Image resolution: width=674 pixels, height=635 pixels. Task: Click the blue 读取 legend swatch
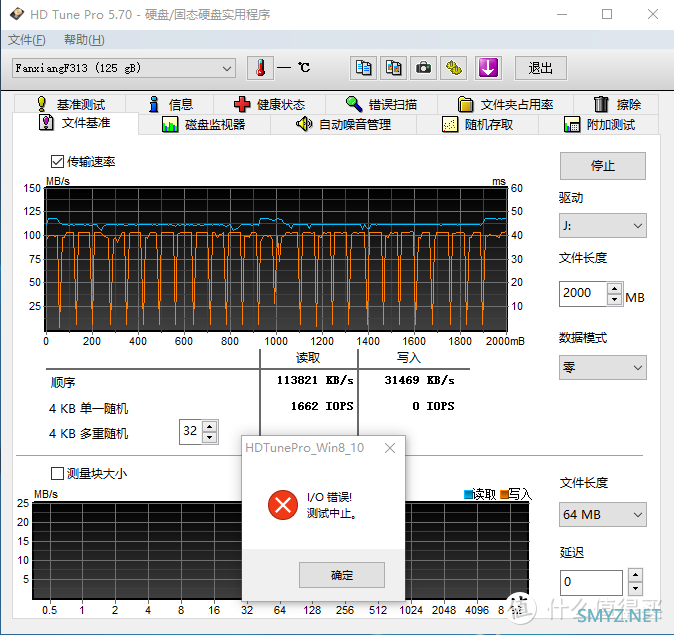pos(469,494)
